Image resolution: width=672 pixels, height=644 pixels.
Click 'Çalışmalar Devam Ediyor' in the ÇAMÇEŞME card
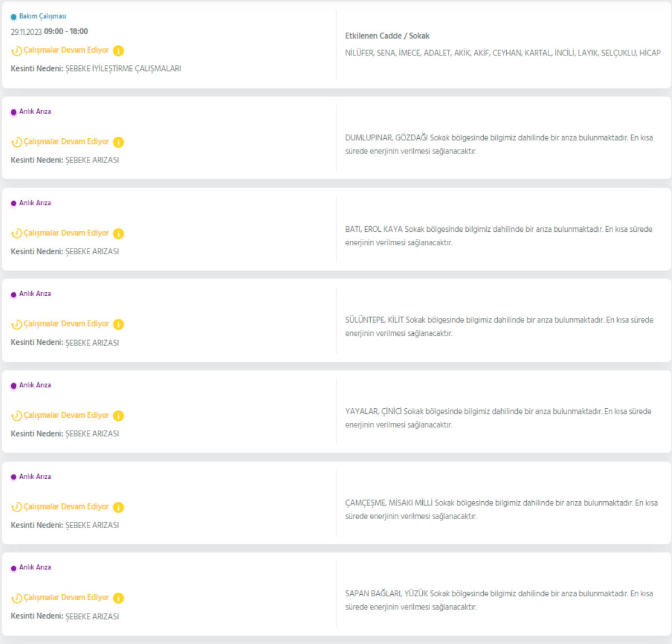click(x=66, y=506)
